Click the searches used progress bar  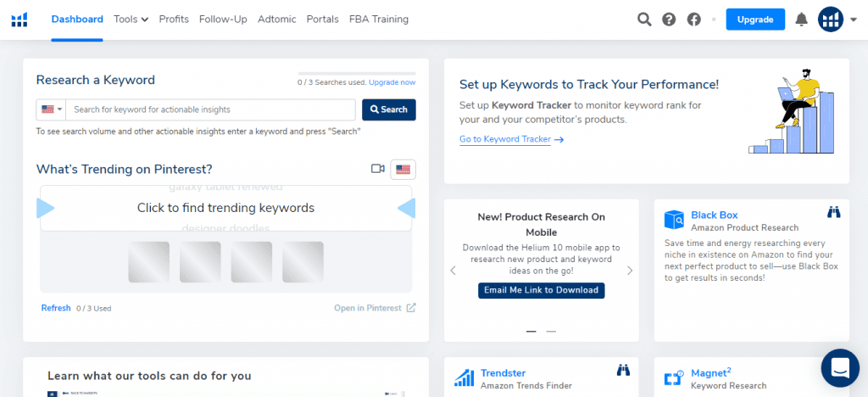(357, 74)
